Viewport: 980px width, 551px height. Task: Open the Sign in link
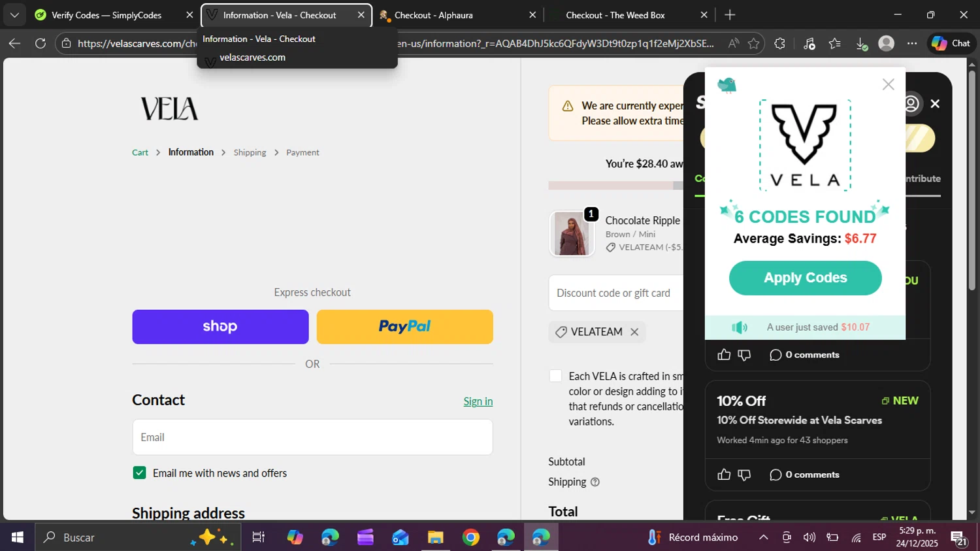click(x=478, y=401)
